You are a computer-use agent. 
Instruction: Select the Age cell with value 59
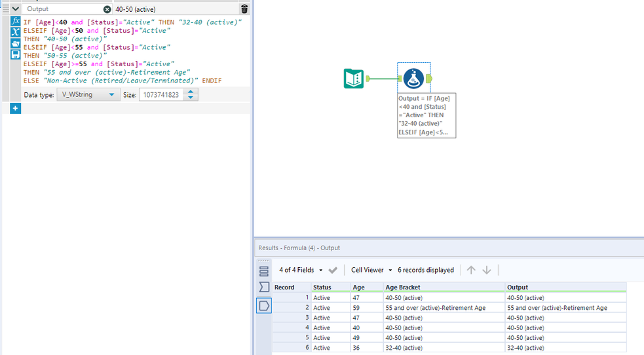pos(367,308)
